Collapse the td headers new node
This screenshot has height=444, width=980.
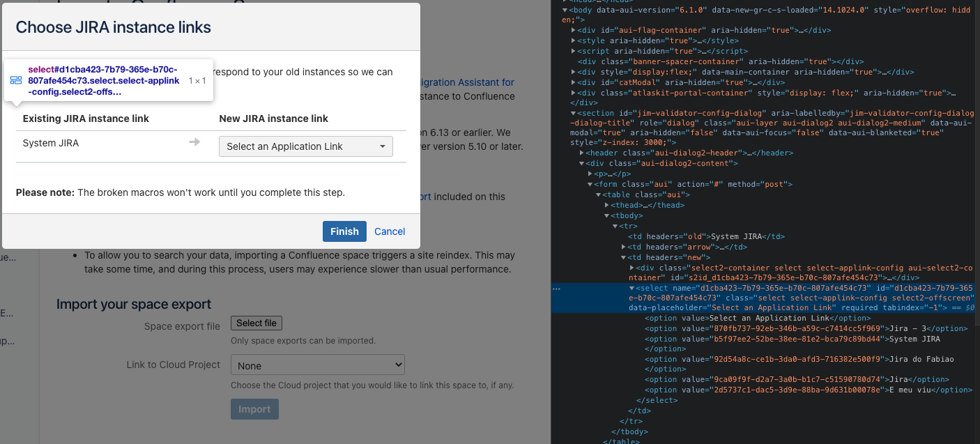(623, 257)
